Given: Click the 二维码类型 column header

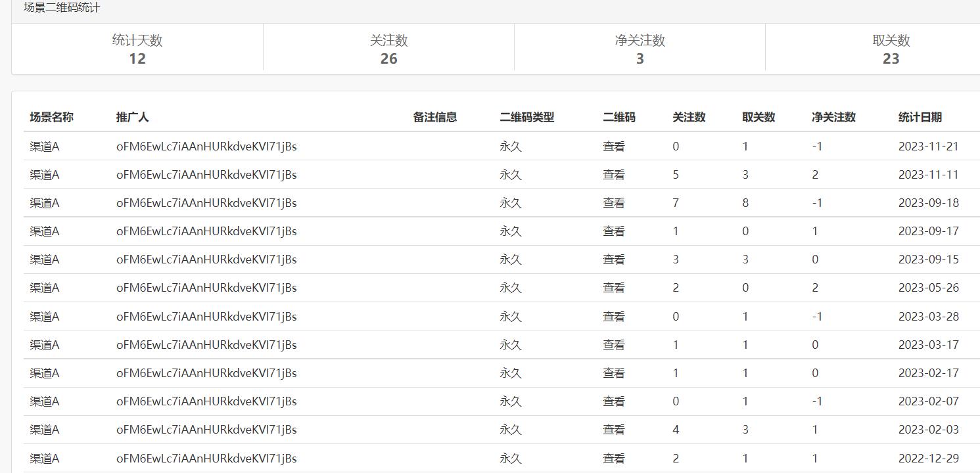Looking at the screenshot, I should click(526, 117).
